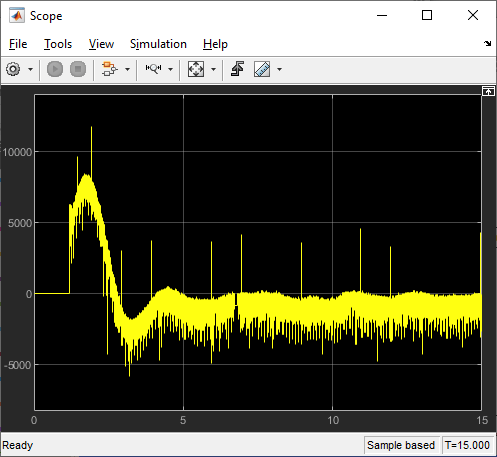Open the axes scaling dropdown arrow

click(214, 69)
